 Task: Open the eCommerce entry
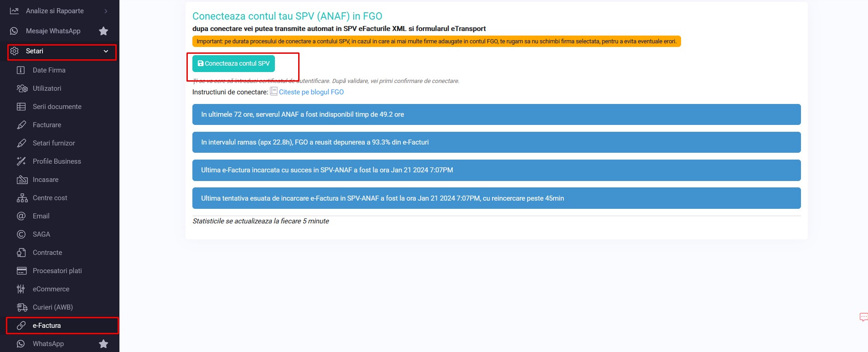pos(51,289)
